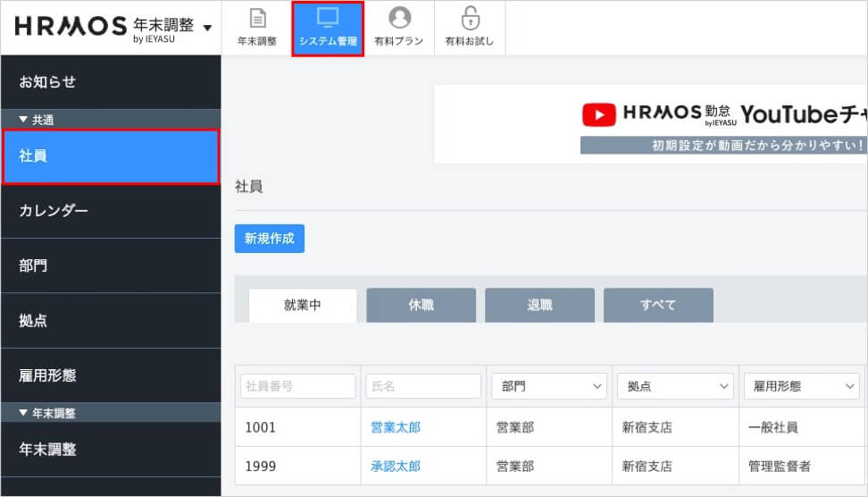This screenshot has width=868, height=497.
Task: Open the HRMOS 年末調整 product switcher arrow
Action: 208,28
